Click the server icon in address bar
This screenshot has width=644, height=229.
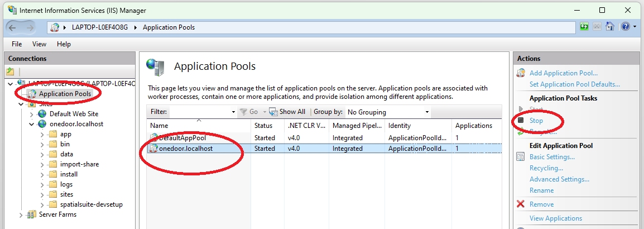pos(55,27)
